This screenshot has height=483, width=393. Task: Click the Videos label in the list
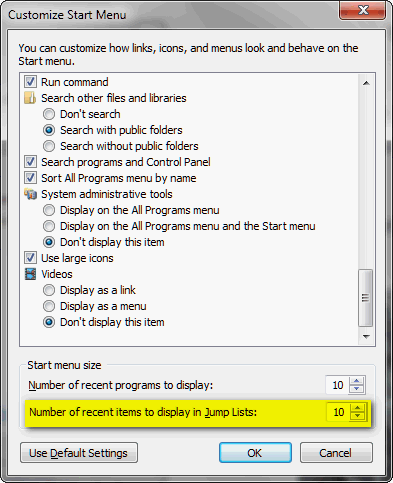[57, 274]
